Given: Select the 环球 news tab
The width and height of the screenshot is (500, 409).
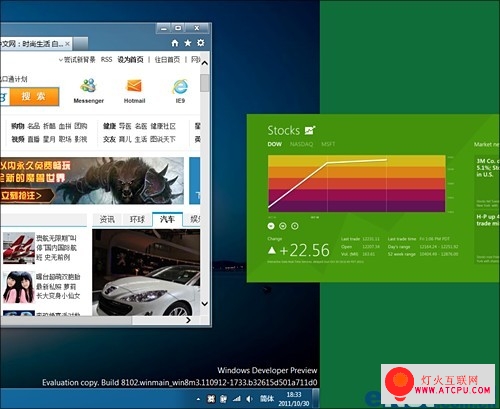Looking at the screenshot, I should pos(137,219).
